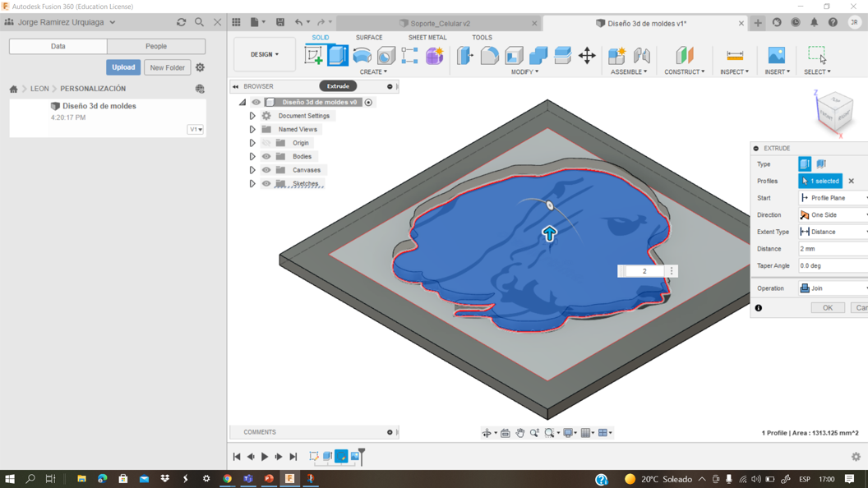Expand the Named Views node
Image resolution: width=868 pixels, height=488 pixels.
coord(252,130)
